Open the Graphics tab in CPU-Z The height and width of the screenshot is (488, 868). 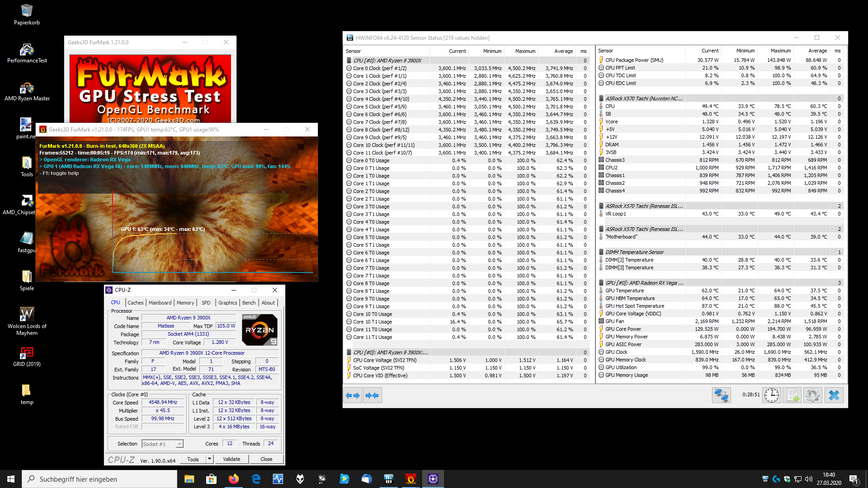[x=227, y=303]
